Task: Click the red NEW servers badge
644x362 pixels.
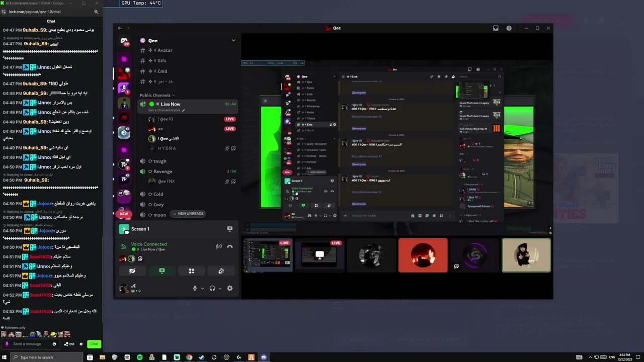Action: [124, 214]
